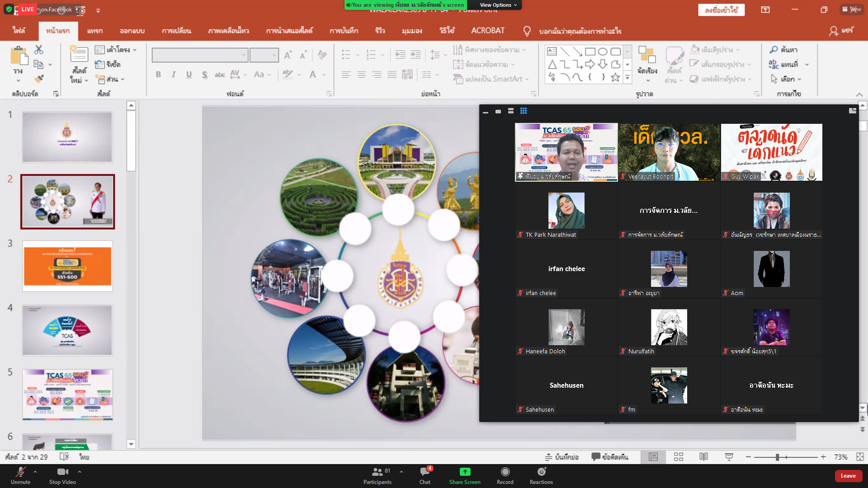Screen dimensions: 868x488
Task: Click the zoom level slider handle
Action: coord(777,457)
